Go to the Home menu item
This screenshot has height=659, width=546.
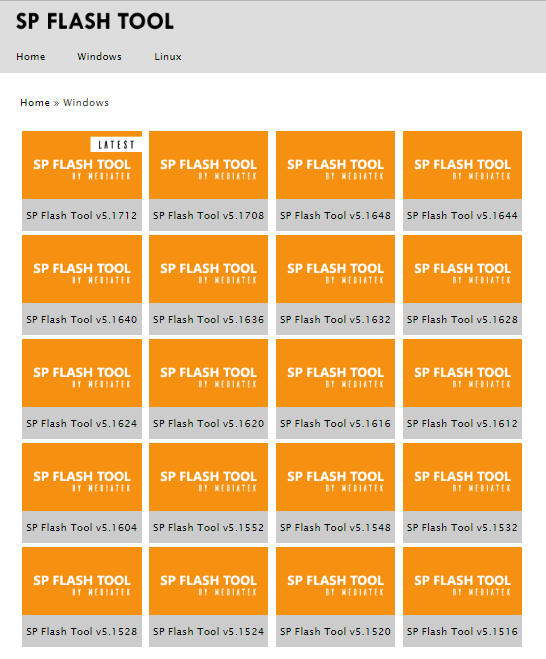[x=31, y=56]
